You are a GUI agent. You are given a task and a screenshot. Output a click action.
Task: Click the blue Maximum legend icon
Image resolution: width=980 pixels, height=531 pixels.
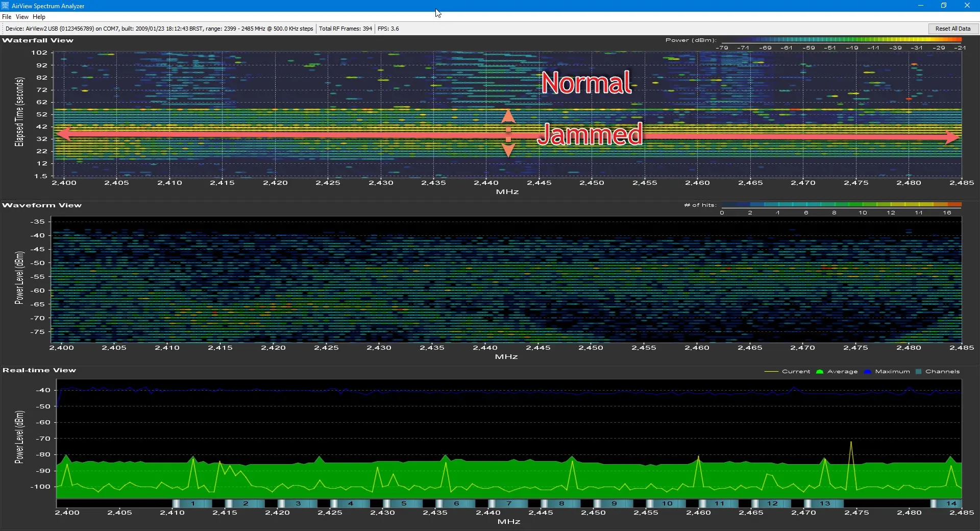pyautogui.click(x=867, y=372)
